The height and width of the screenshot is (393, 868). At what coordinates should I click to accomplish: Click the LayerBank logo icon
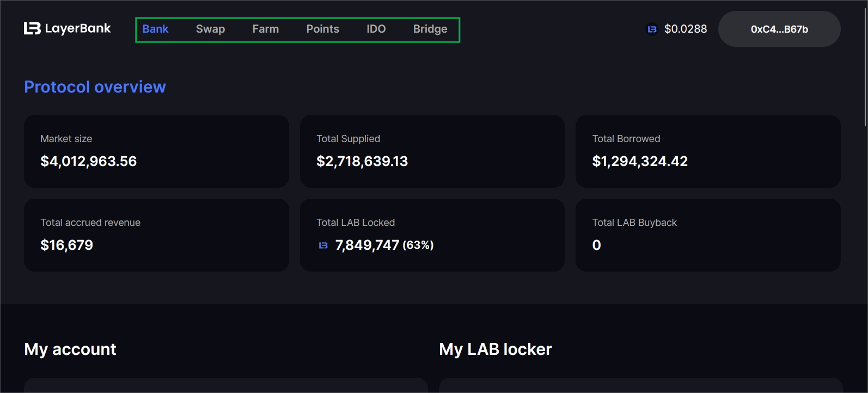point(32,28)
